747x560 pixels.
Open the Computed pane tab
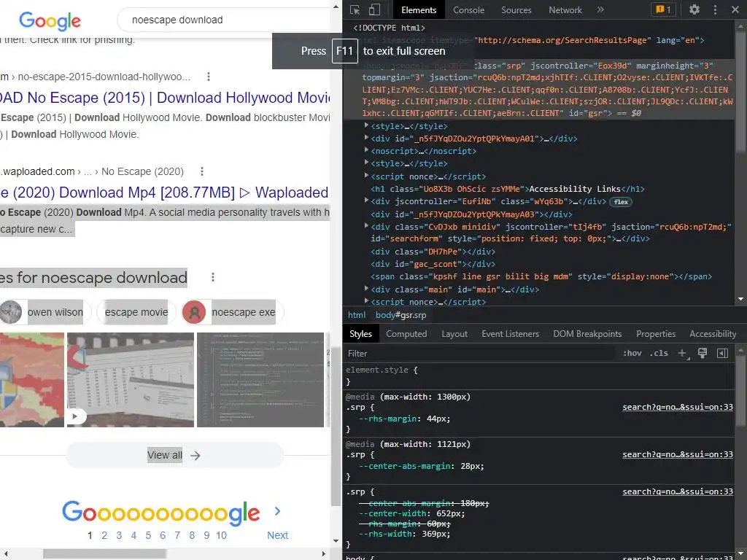pos(406,334)
